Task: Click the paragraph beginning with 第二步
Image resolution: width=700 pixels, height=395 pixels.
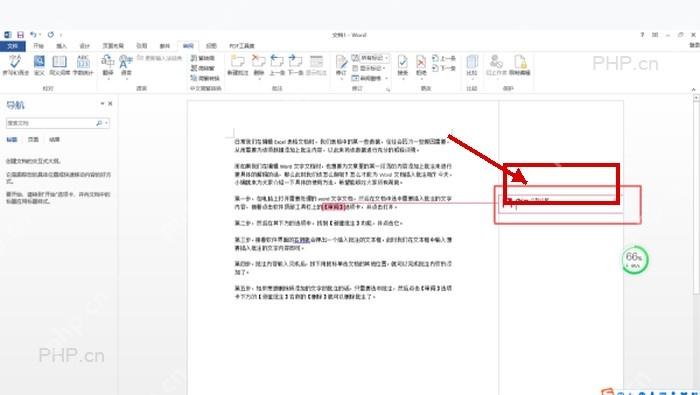Action: 319,223
